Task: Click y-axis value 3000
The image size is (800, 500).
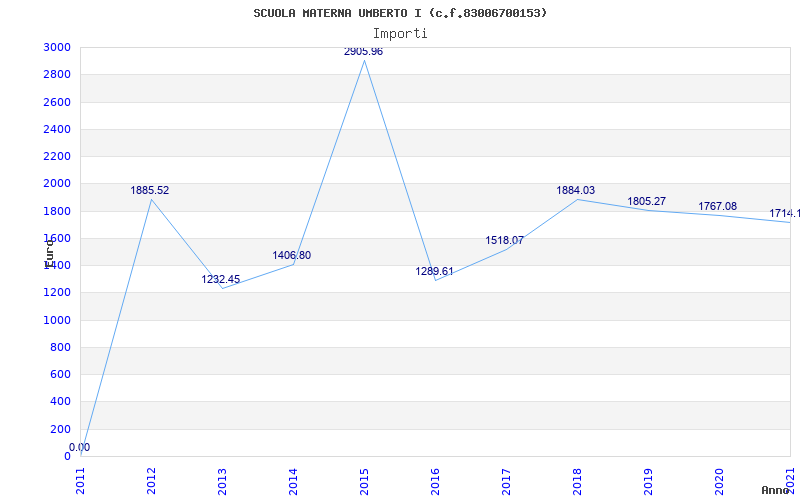Action: click(57, 47)
